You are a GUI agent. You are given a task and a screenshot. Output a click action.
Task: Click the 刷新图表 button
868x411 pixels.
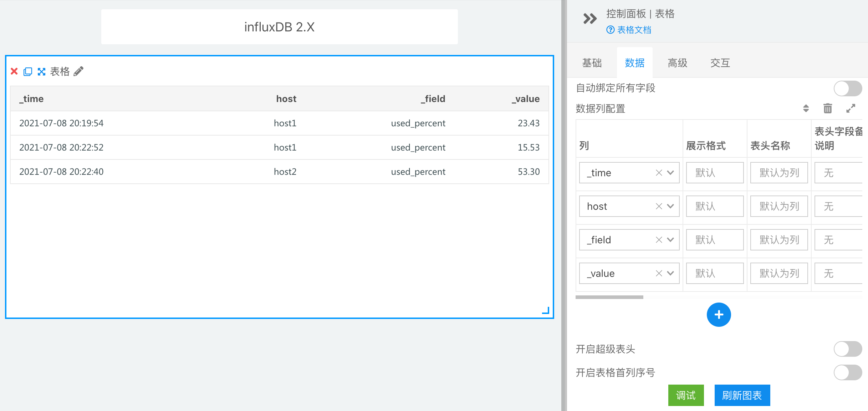pyautogui.click(x=742, y=395)
